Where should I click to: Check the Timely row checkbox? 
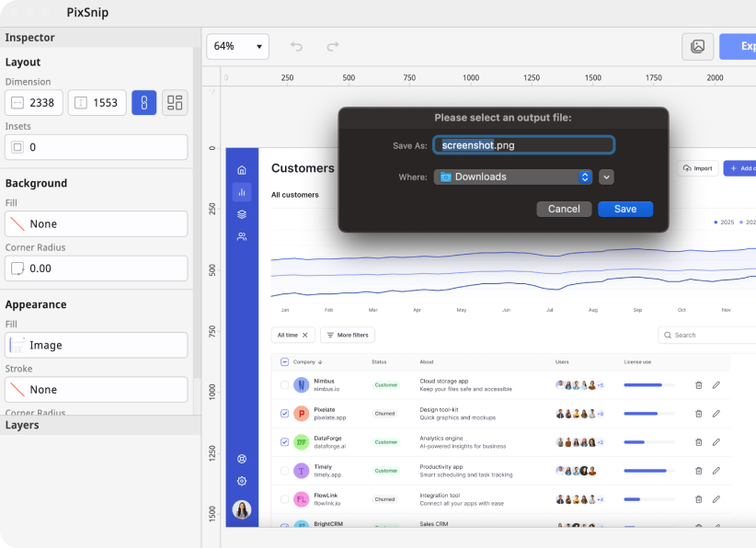284,471
